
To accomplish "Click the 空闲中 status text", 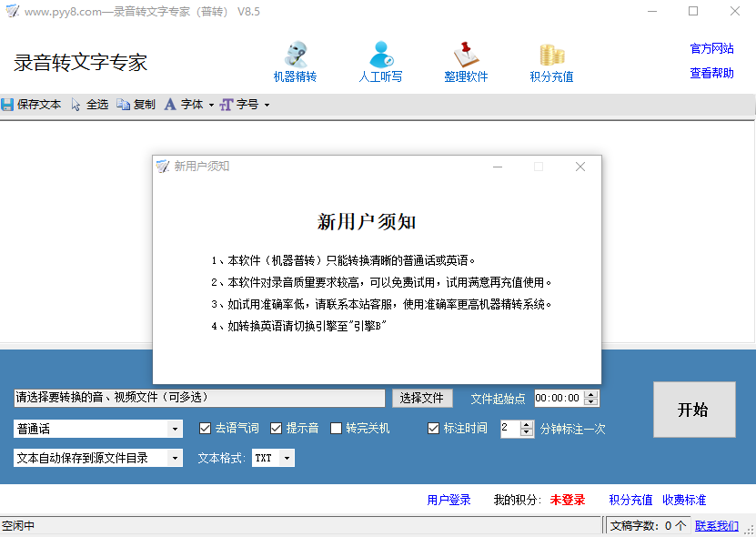I will (x=18, y=526).
